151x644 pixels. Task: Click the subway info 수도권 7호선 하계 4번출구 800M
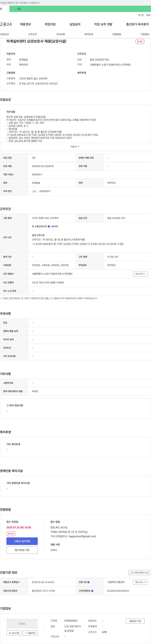pos(48,283)
